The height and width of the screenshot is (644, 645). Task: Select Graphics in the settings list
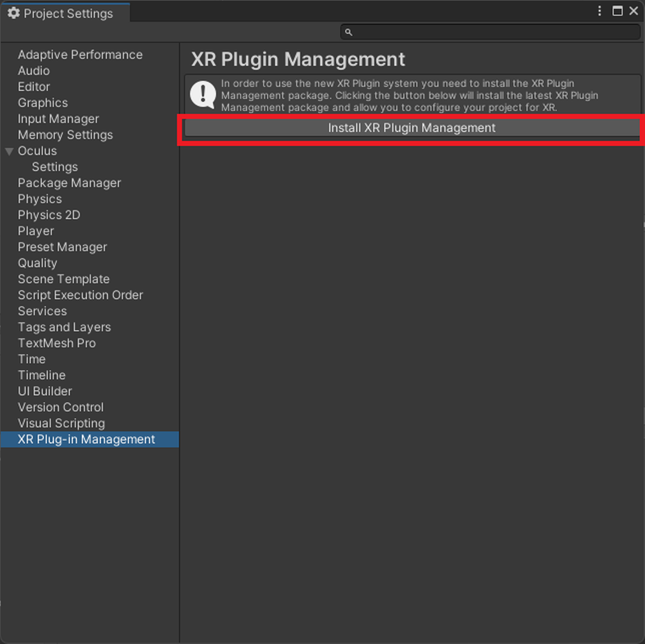[x=43, y=103]
